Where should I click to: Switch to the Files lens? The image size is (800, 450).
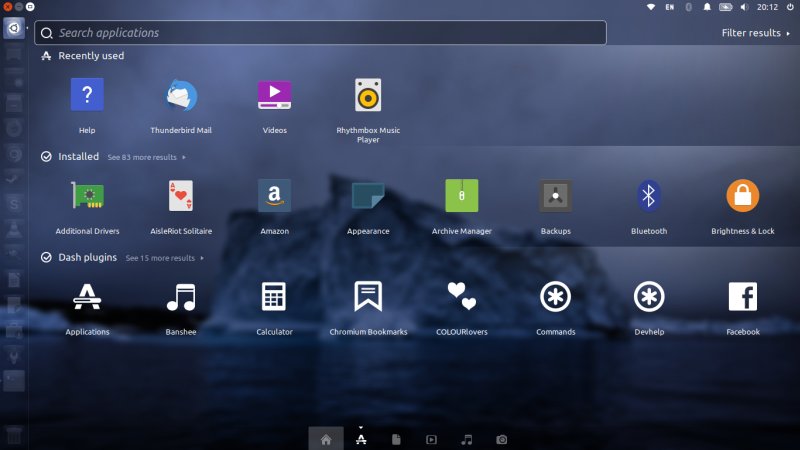coord(396,439)
